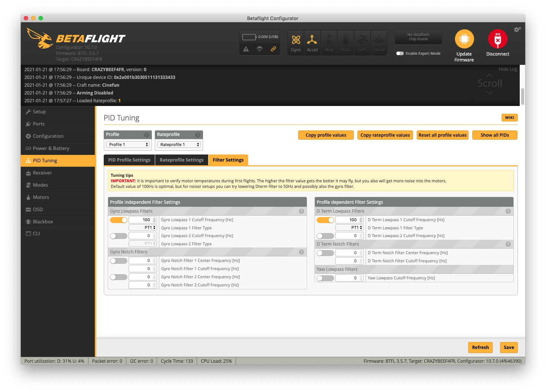Image resolution: width=546 pixels, height=392 pixels.
Task: Open the Setup page in sidebar
Action: [x=58, y=112]
